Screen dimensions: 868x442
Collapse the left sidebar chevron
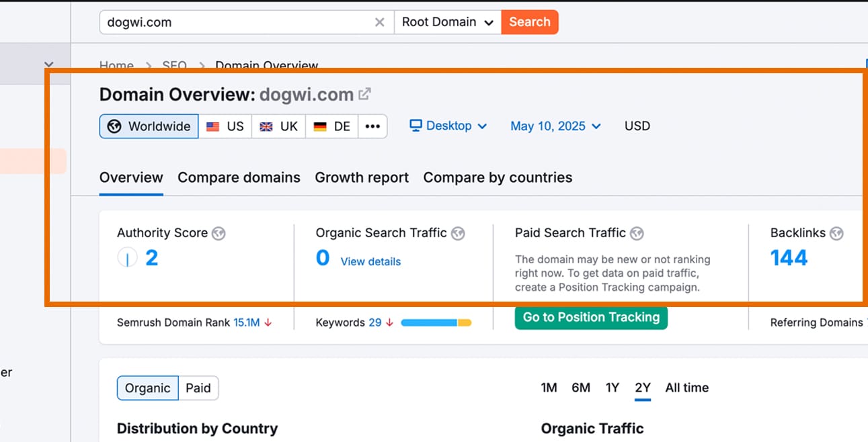coord(48,65)
